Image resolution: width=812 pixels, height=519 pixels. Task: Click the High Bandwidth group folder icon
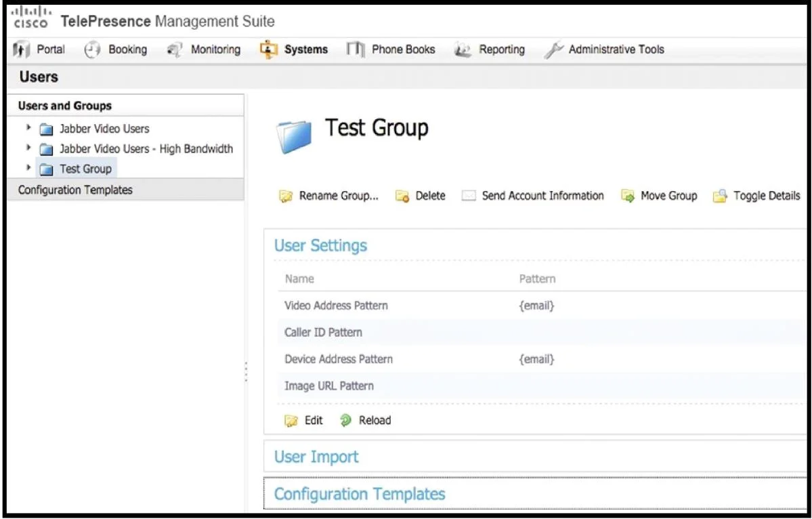click(x=46, y=149)
